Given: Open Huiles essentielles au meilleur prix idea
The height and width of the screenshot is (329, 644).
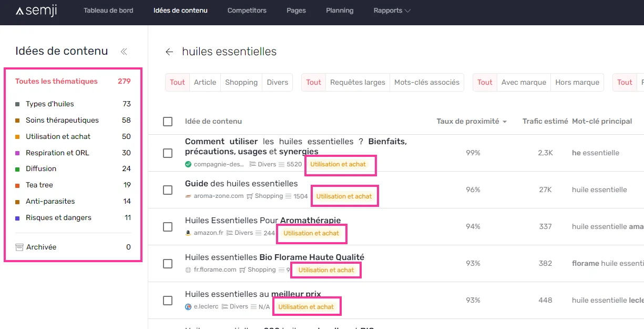Looking at the screenshot, I should point(253,294).
